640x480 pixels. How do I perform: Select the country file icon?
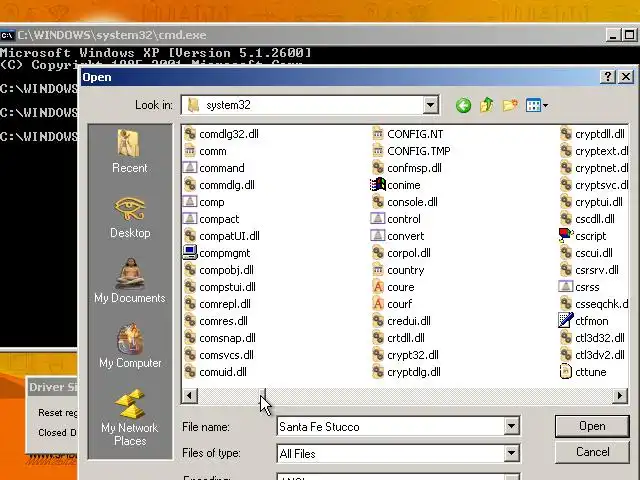pyautogui.click(x=378, y=270)
